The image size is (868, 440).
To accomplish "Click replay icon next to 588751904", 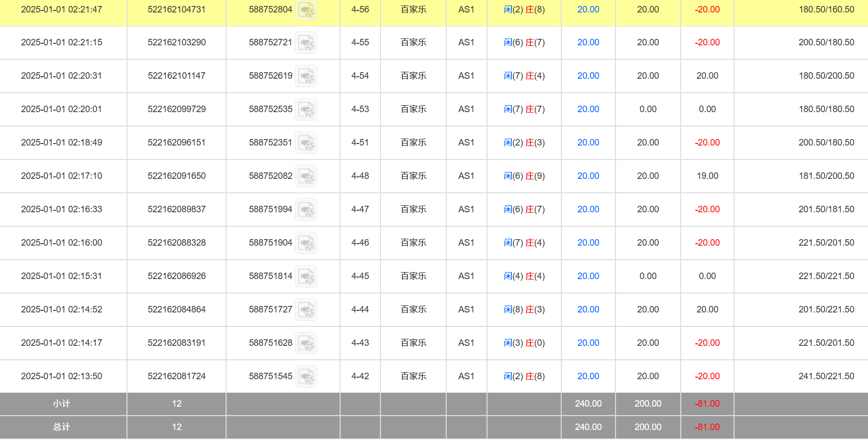I will tap(306, 243).
